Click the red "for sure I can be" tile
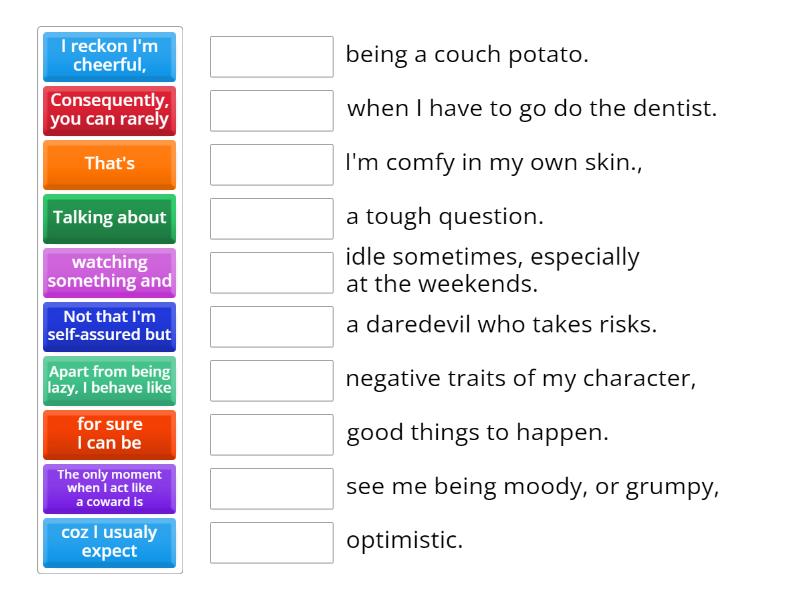800x600 pixels. 109,434
